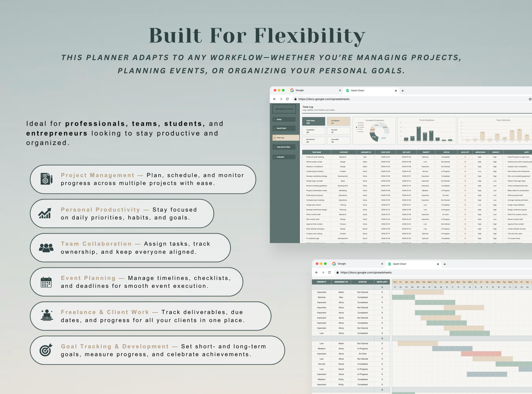Click the pink On Hold Gantt bar
The image size is (532, 394).
(481, 354)
